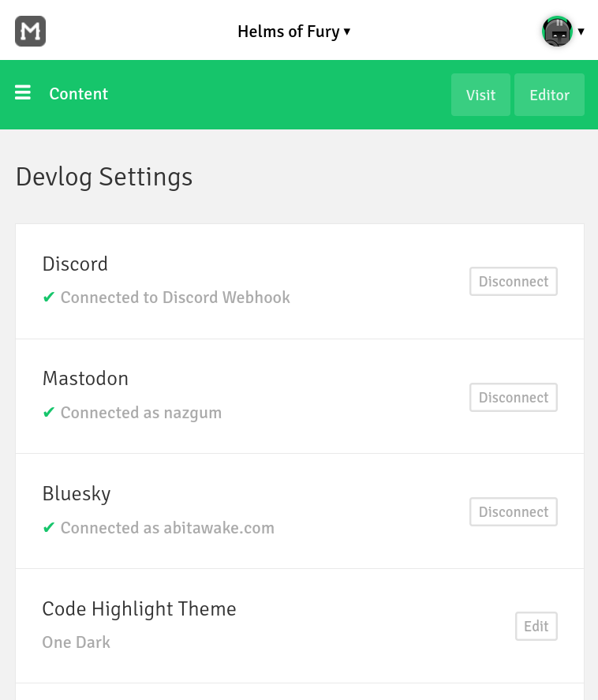
Task: Click the M logo icon
Action: (30, 32)
